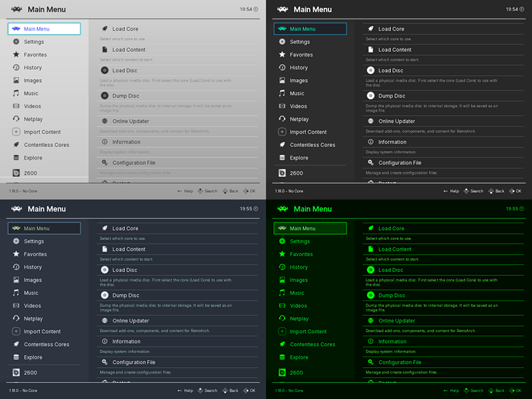Click the Videos icon in the dark gray theme panel

(282, 106)
